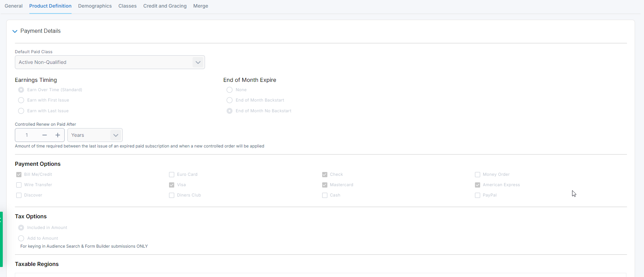
Task: Open the Merge tab
Action: coord(200,6)
